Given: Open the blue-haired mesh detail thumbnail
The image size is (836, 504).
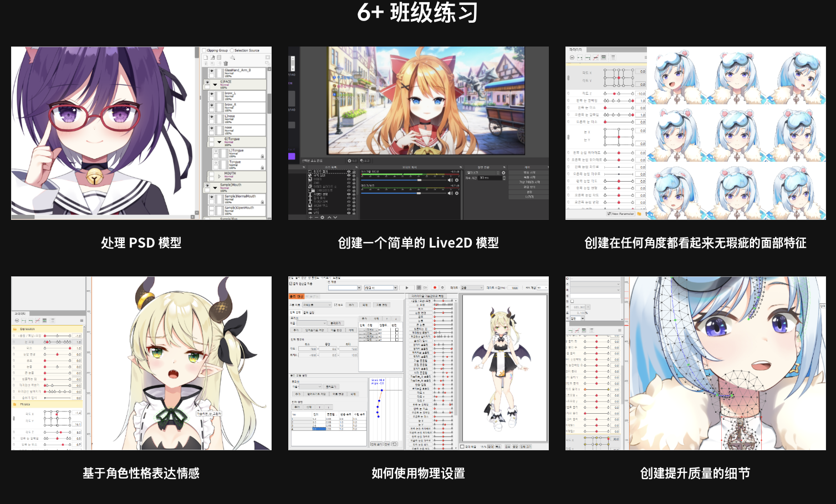Looking at the screenshot, I should pyautogui.click(x=696, y=363).
